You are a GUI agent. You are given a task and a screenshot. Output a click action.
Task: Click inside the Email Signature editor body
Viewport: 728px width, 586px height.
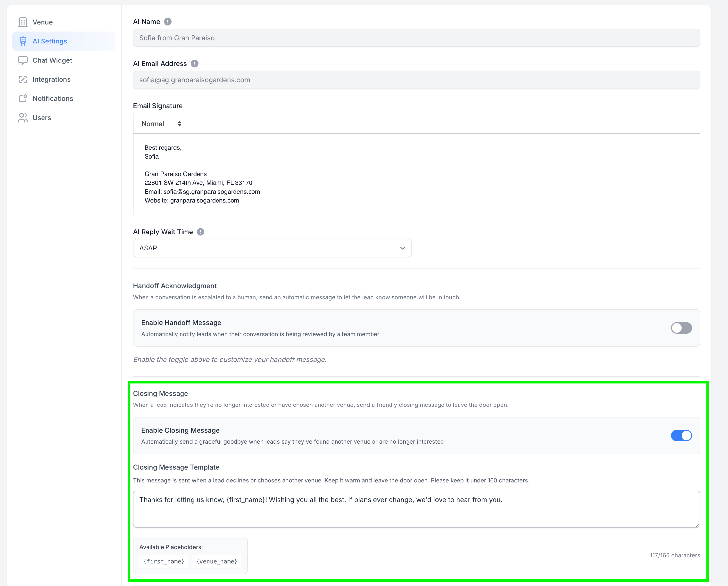pyautogui.click(x=416, y=174)
